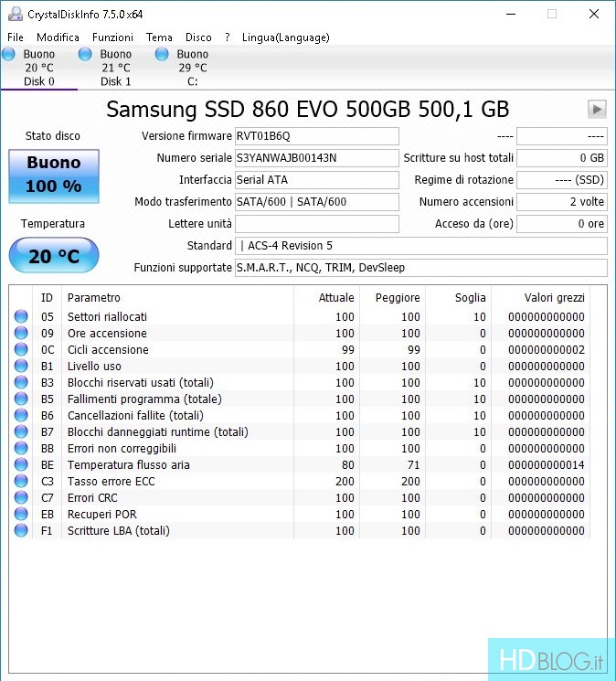Click raw value 000000000002

(x=547, y=349)
